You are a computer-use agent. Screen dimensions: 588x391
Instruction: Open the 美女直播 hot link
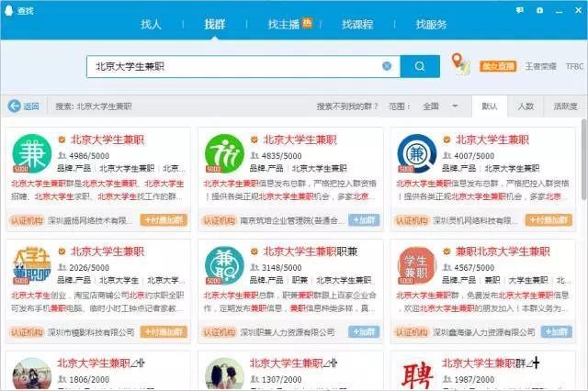497,66
